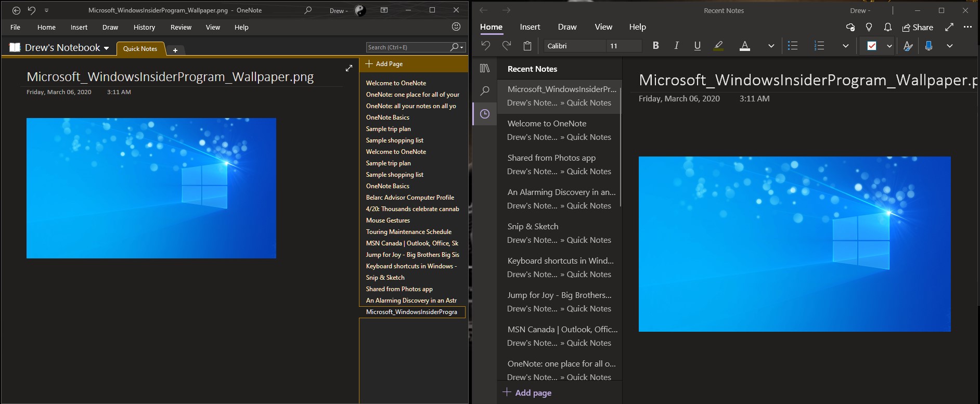Image resolution: width=980 pixels, height=404 pixels.
Task: Click the back arrow in OneNote desktop title bar
Action: pos(16,10)
